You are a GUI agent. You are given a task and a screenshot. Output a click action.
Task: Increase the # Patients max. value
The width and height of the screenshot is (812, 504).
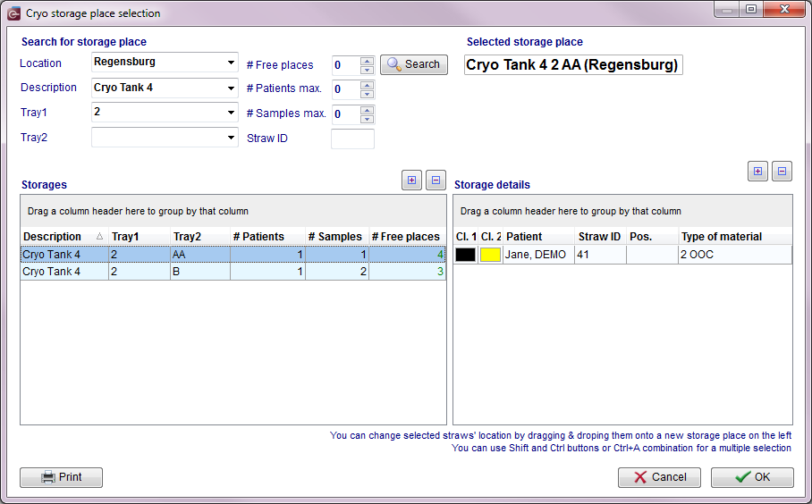pos(368,85)
